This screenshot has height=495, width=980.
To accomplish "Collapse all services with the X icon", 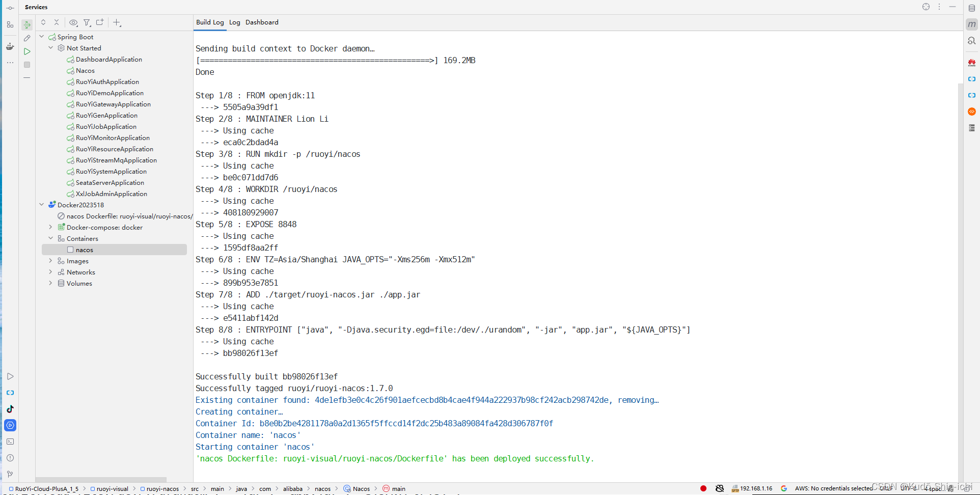I will [x=57, y=22].
